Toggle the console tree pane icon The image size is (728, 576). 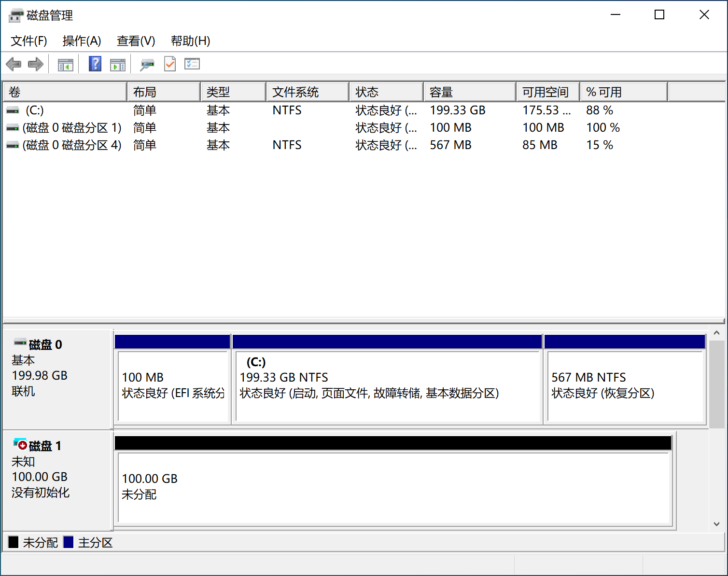(x=65, y=64)
